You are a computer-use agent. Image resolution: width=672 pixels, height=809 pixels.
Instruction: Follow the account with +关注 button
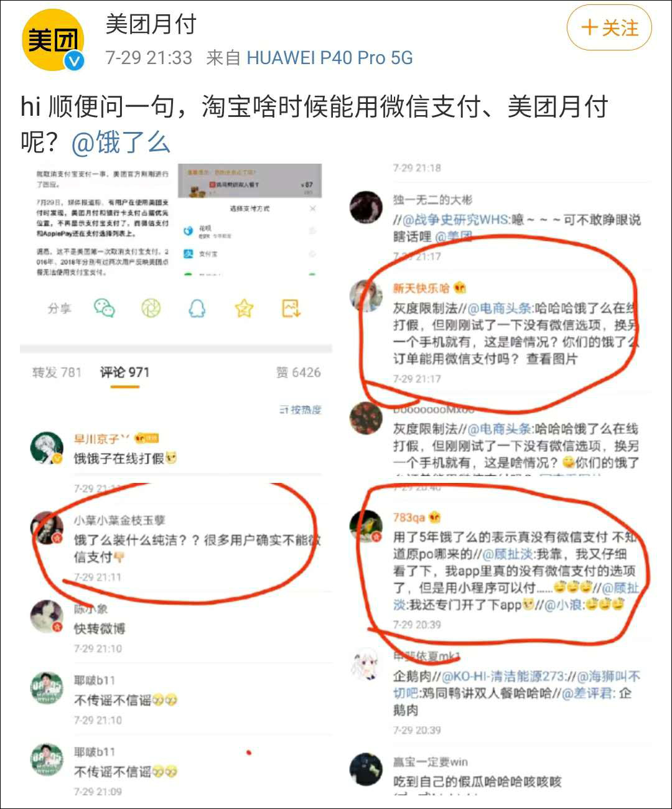click(x=609, y=28)
